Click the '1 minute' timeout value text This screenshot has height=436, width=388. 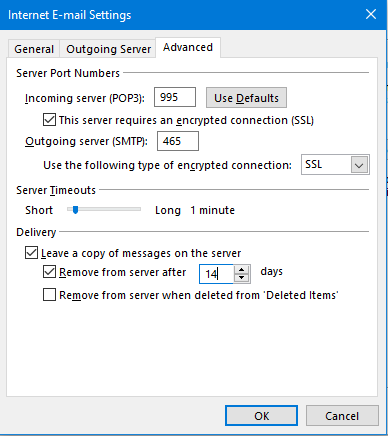click(x=213, y=210)
